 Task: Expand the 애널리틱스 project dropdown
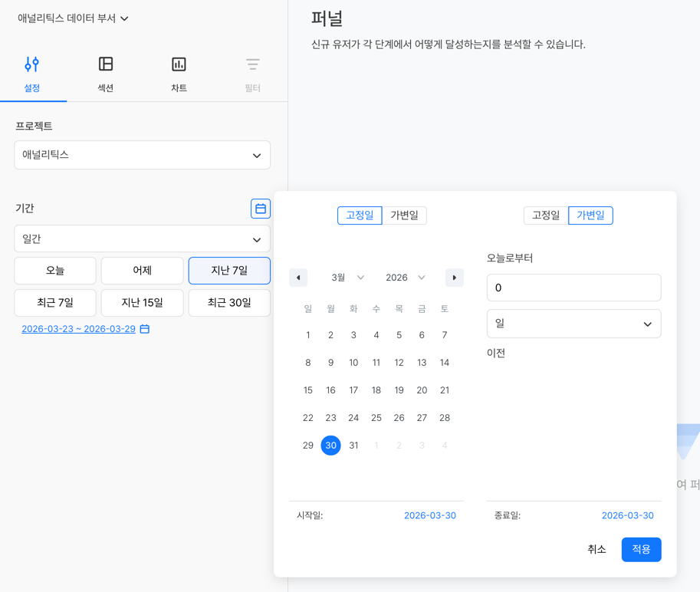tap(143, 155)
